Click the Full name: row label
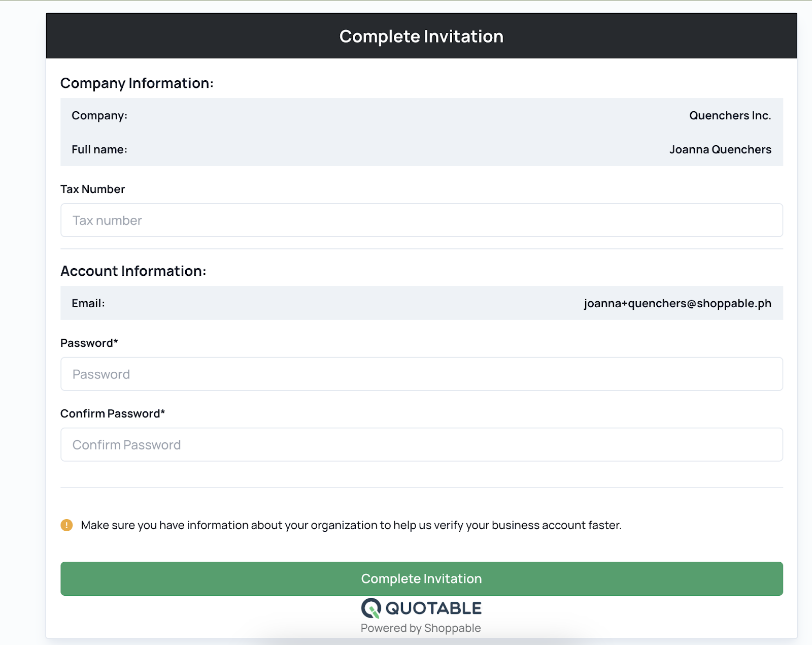 point(99,149)
